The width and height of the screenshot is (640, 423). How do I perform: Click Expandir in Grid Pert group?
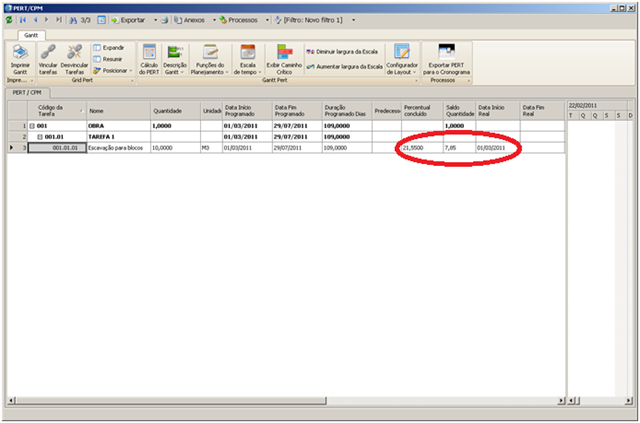click(109, 48)
